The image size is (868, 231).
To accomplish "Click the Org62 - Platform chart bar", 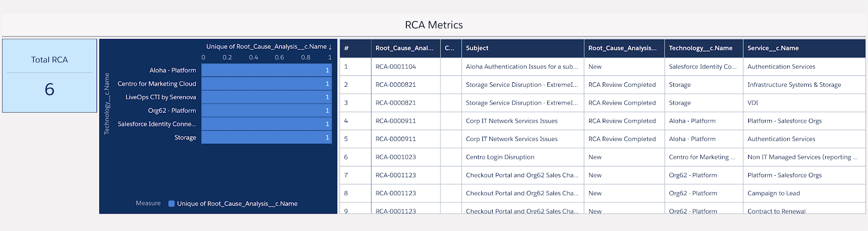I will tap(266, 111).
